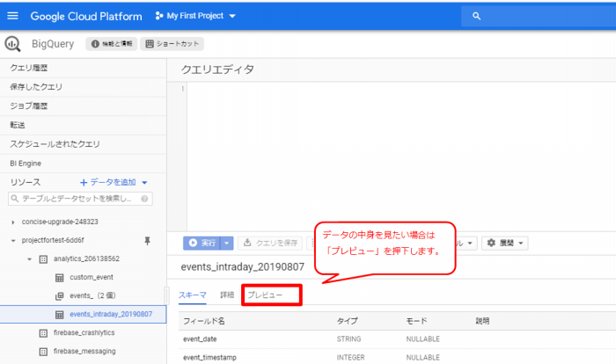The height and width of the screenshot is (364, 616).
Task: Select the firebase_crashlytics dataset
Action: coord(84,332)
